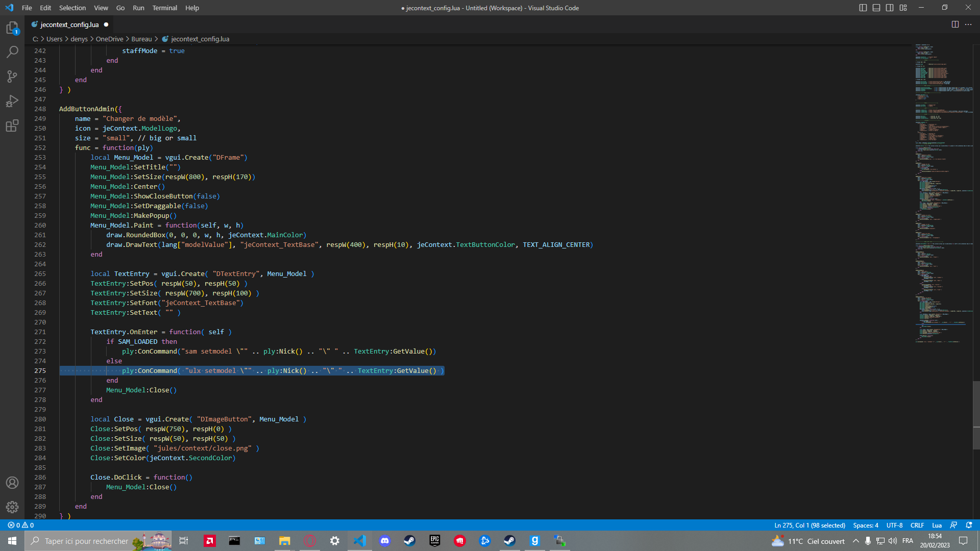Select the jecontext_config.lua editor tab
980x551 pixels.
(69, 24)
